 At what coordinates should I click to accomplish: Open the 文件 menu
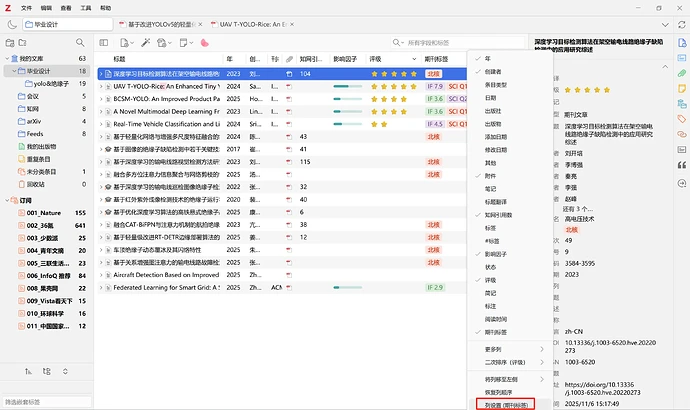[x=26, y=8]
